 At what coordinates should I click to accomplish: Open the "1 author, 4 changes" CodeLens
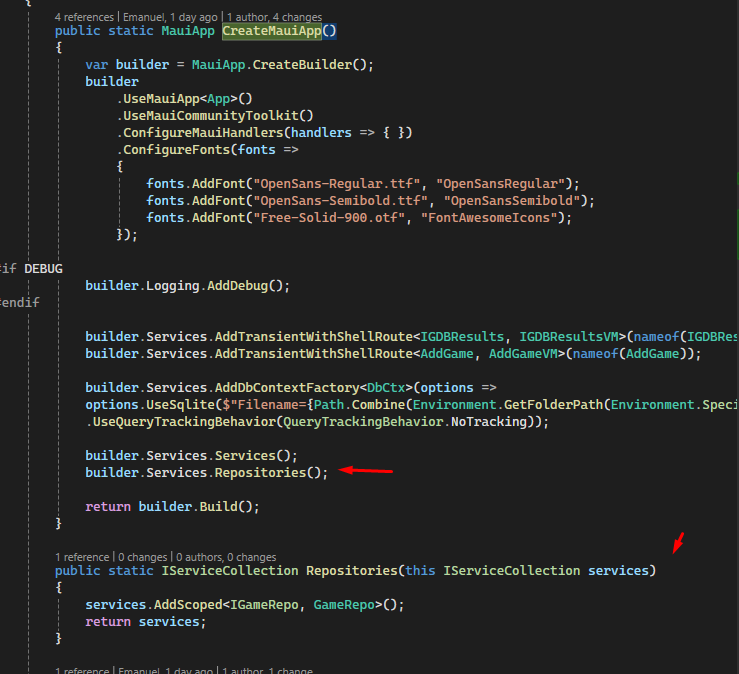tap(275, 17)
